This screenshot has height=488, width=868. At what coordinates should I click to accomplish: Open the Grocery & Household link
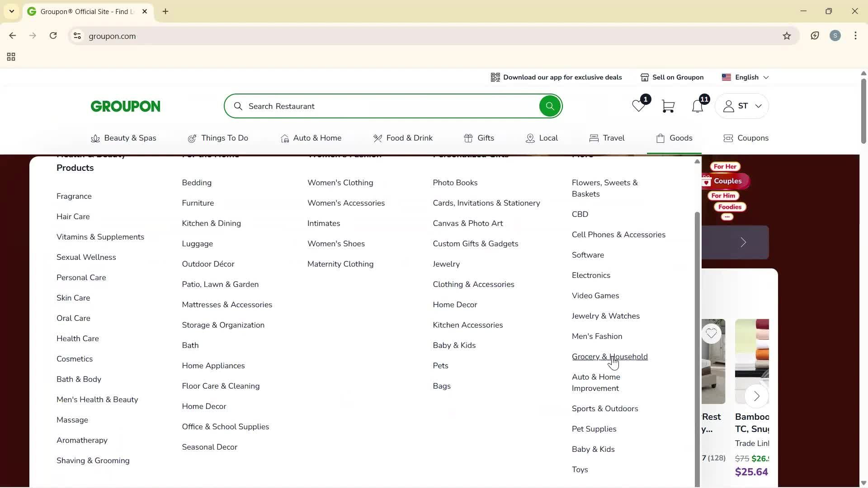[610, 357]
